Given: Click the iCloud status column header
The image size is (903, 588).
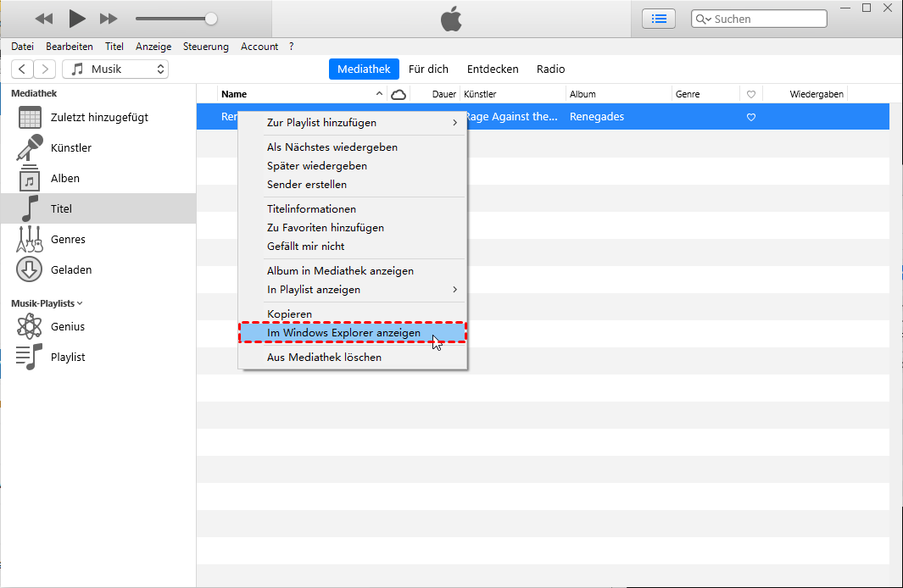Looking at the screenshot, I should (398, 94).
